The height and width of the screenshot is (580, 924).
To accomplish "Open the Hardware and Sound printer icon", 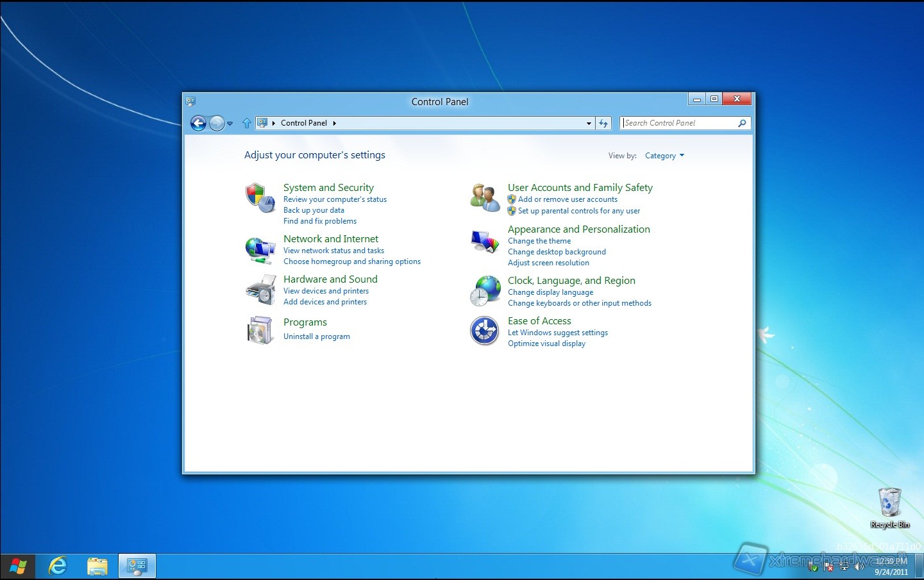I will coord(260,290).
